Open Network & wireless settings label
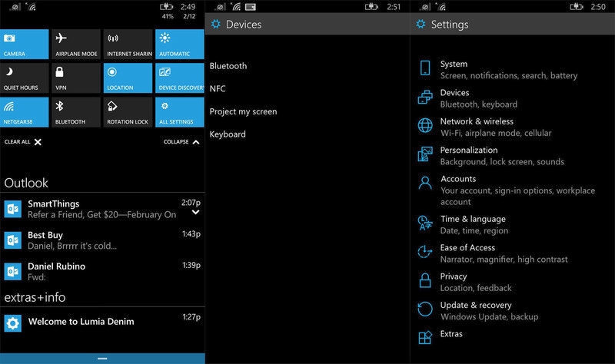The height and width of the screenshot is (364, 615). 477,121
